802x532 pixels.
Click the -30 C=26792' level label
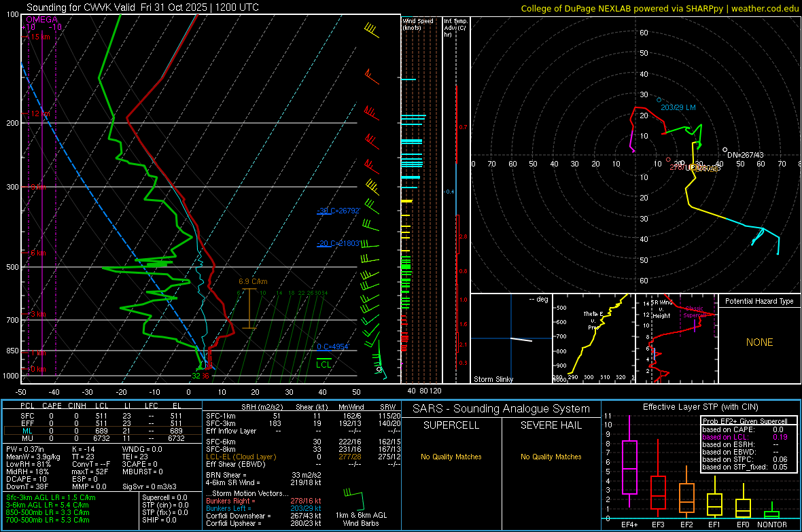click(338, 210)
